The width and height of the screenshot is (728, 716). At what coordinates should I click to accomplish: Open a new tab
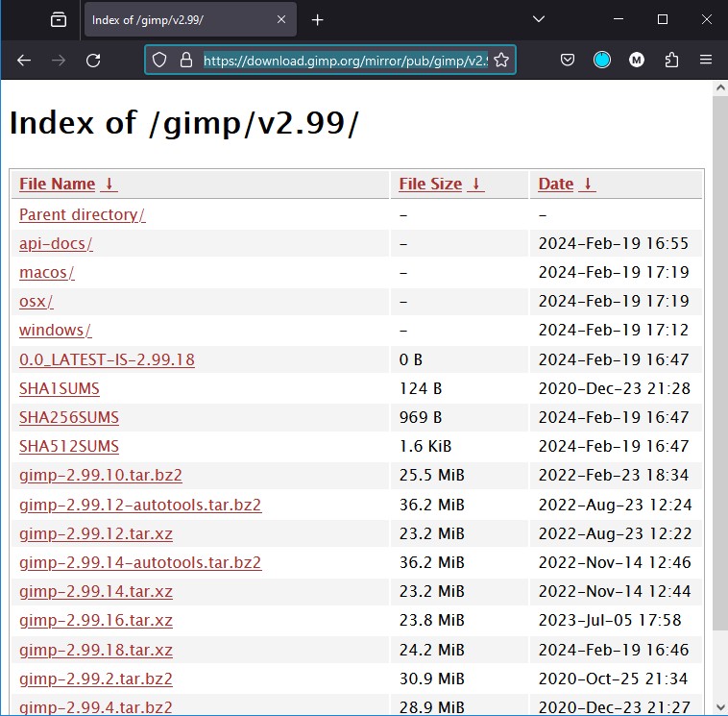coord(318,20)
